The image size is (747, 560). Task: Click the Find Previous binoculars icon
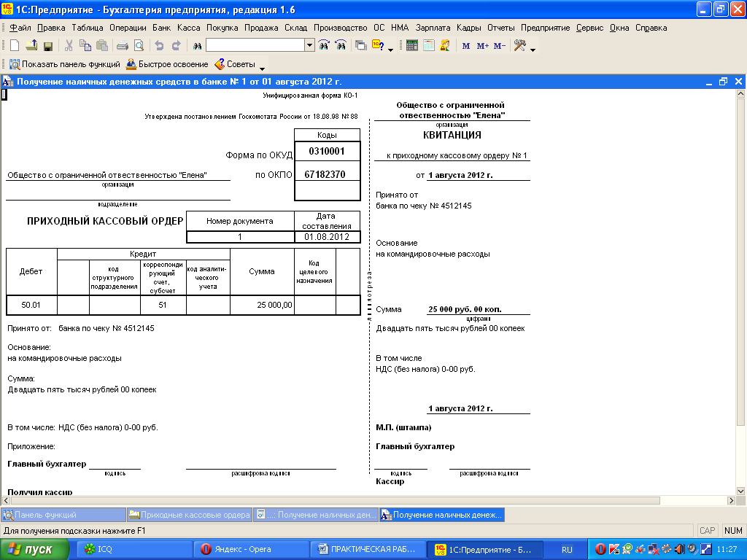tap(341, 46)
